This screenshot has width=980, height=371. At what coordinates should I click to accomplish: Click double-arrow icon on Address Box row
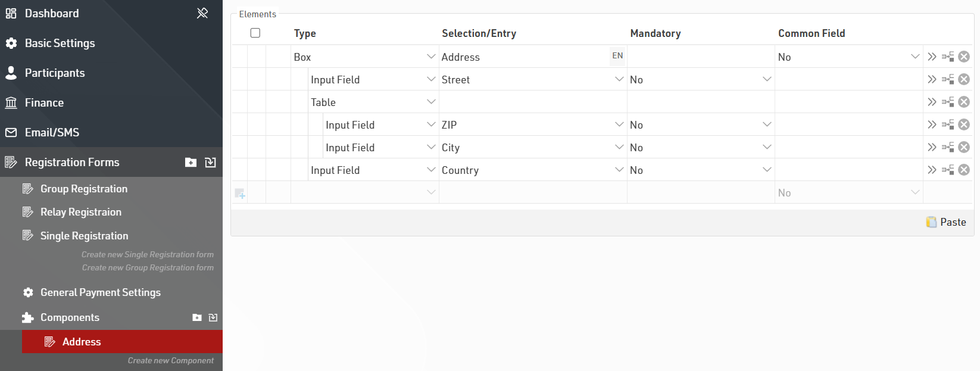932,57
